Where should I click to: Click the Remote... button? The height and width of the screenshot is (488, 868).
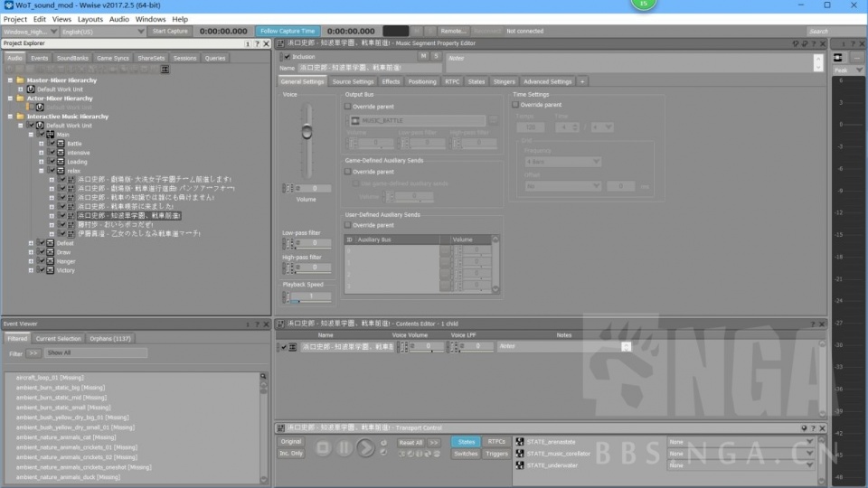click(453, 32)
